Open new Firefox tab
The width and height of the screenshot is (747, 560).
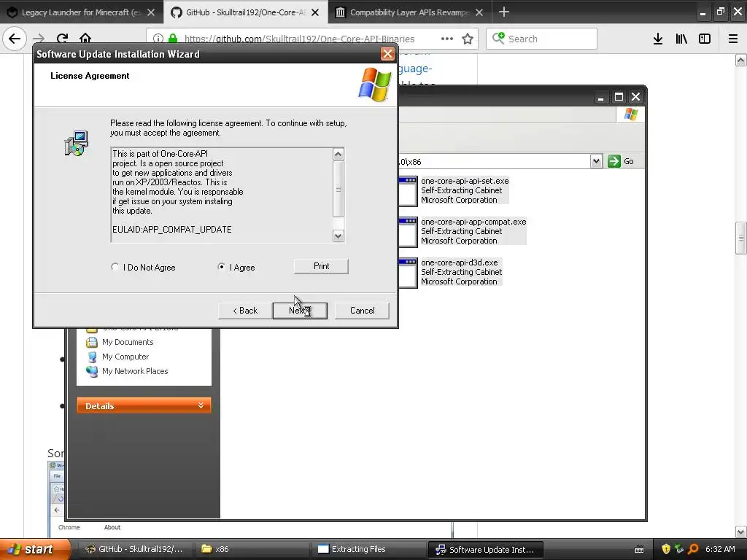[504, 12]
